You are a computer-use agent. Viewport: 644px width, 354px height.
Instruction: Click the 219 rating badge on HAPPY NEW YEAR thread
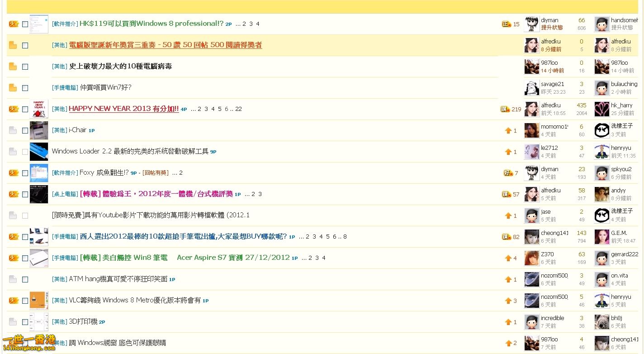coord(511,109)
